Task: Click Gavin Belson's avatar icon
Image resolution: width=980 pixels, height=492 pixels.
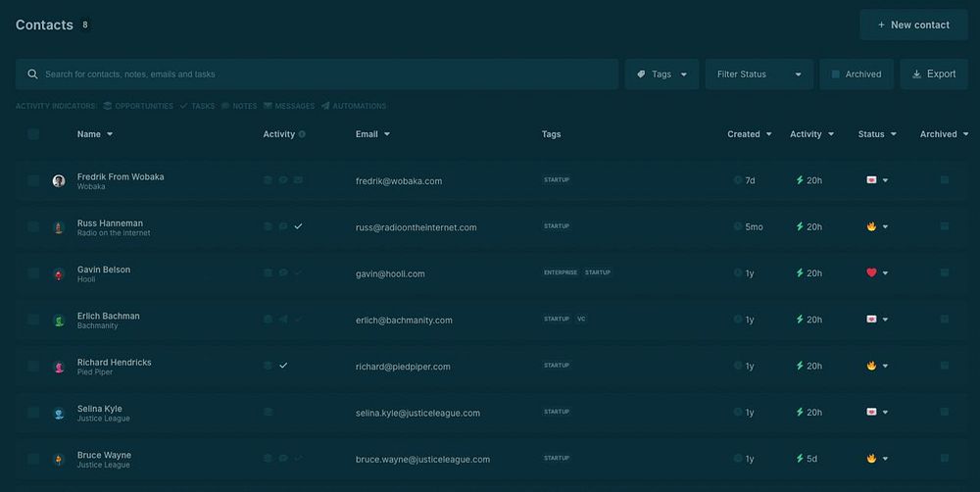Action: click(x=59, y=273)
